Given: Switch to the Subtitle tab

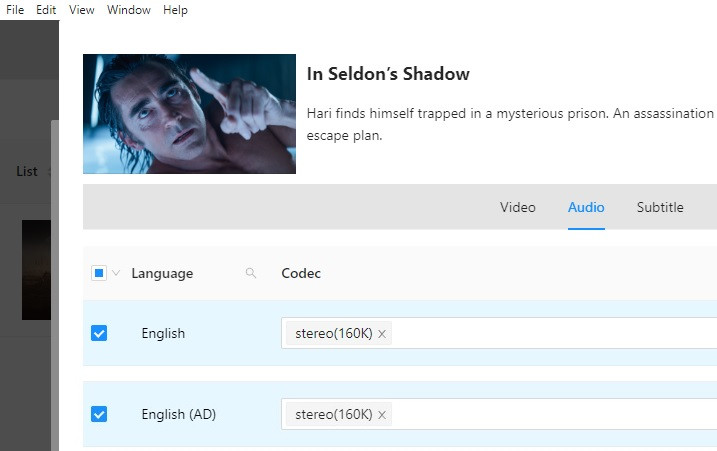Looking at the screenshot, I should (x=660, y=207).
